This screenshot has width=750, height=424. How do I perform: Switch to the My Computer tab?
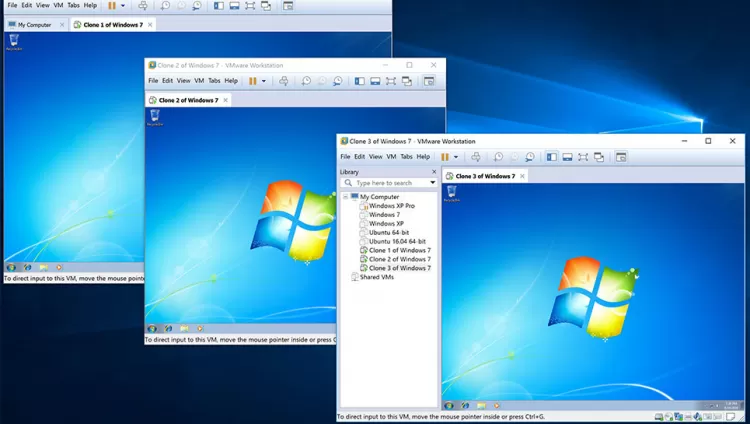point(32,24)
